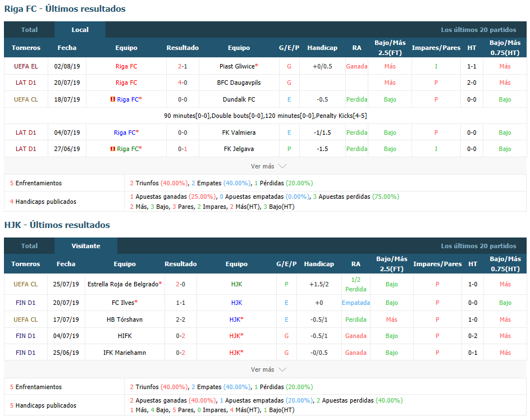Click the date 27/06/19
The height and width of the screenshot is (420, 530).
[x=67, y=149]
